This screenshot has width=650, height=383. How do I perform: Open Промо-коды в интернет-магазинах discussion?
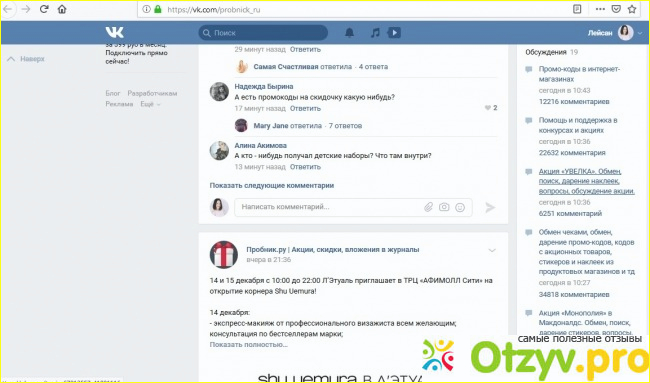coord(579,74)
